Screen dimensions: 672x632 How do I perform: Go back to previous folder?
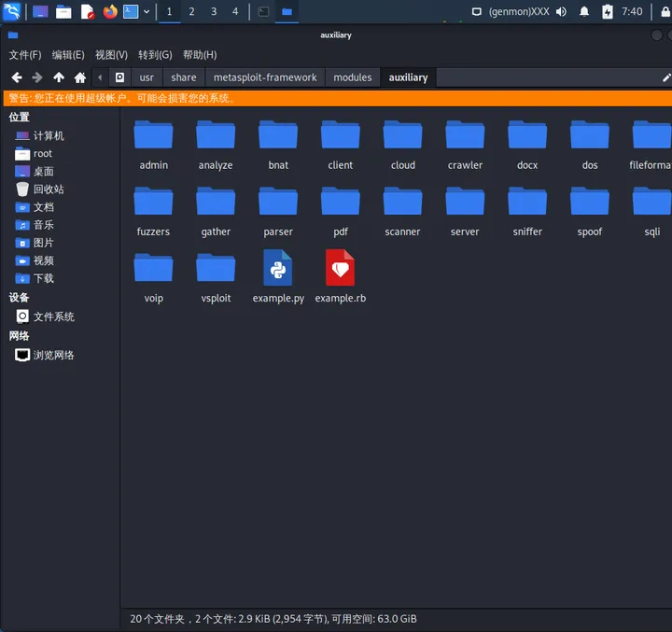click(17, 77)
